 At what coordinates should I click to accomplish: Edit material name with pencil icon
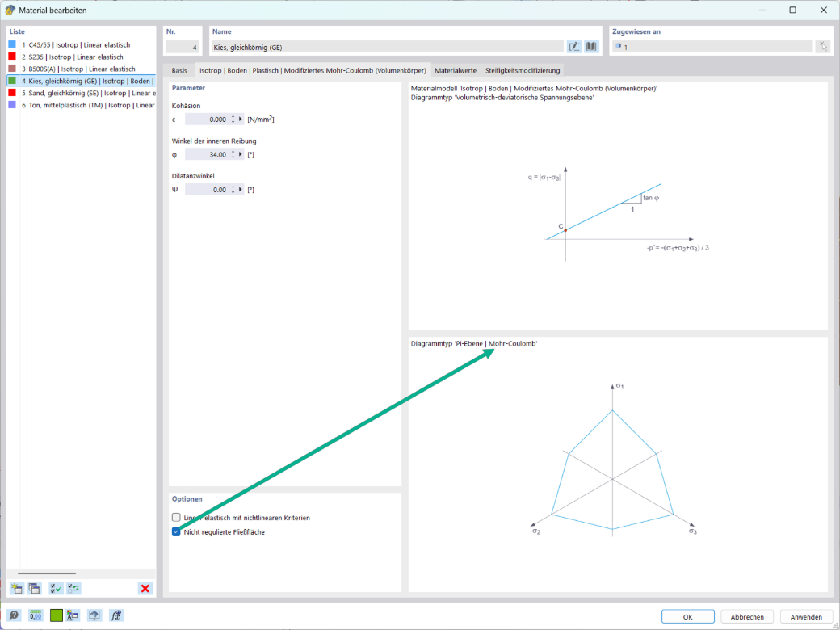click(x=574, y=47)
